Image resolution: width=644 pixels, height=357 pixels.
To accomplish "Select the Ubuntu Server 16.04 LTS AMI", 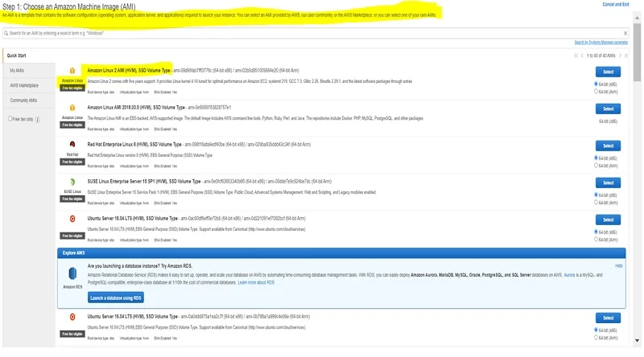I will pyautogui.click(x=608, y=318).
